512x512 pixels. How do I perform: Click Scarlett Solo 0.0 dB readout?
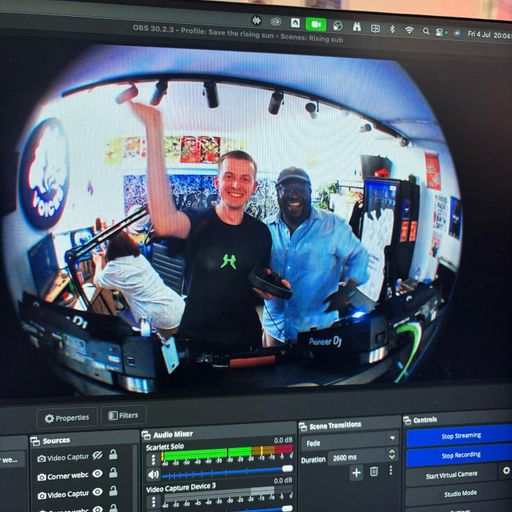(283, 440)
